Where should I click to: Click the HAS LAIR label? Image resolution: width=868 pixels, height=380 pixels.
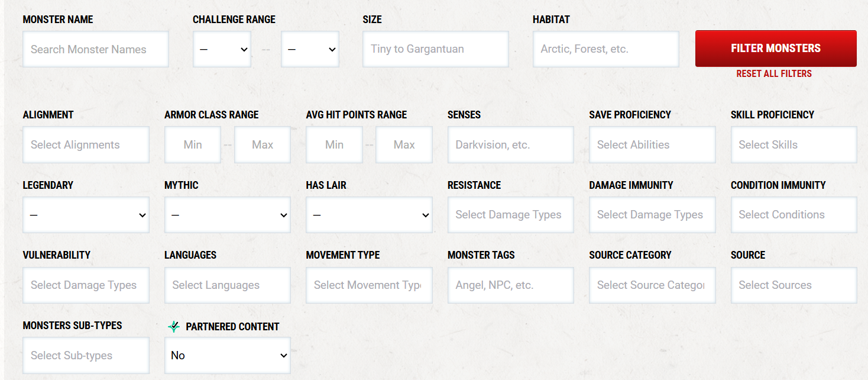click(326, 185)
